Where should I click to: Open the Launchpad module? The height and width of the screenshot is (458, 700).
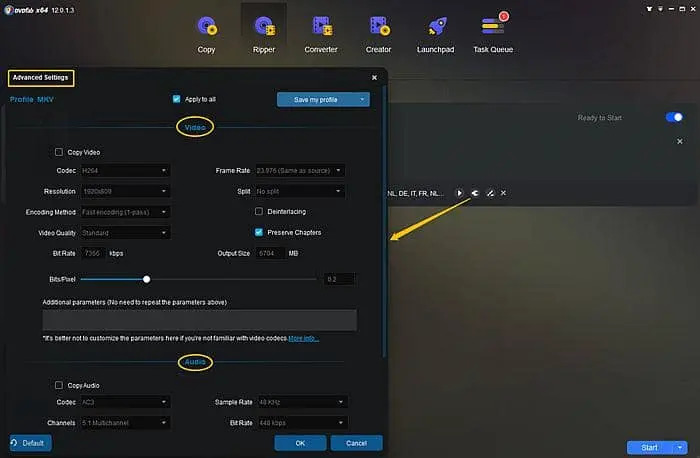coord(435,34)
